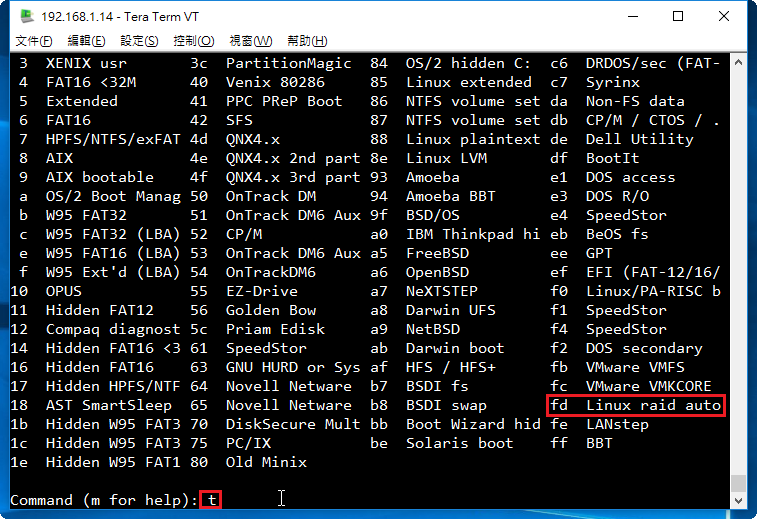757x519 pixels.
Task: Click the 'Hidden FAT12' entry
Action: coord(100,310)
